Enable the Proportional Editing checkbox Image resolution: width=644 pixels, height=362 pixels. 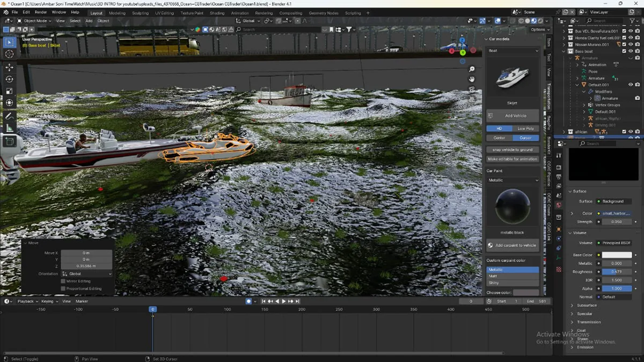pos(63,288)
